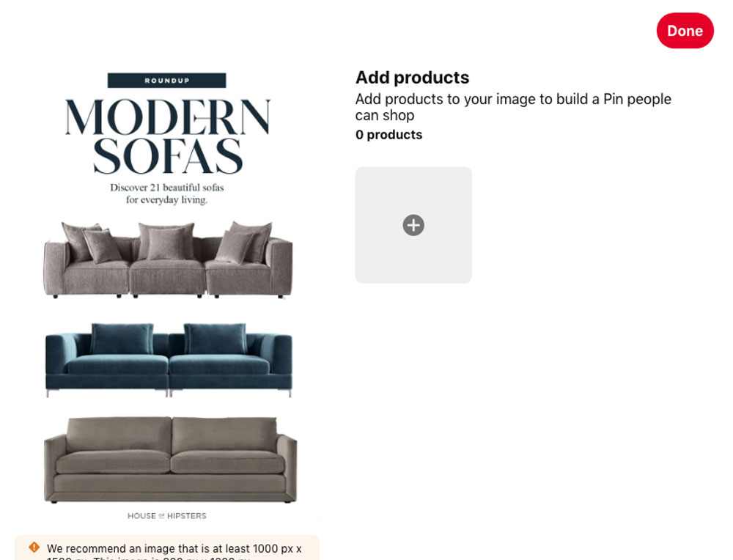Click the right cushion on the blue sofa
This screenshot has width=733, height=560.
(215, 339)
